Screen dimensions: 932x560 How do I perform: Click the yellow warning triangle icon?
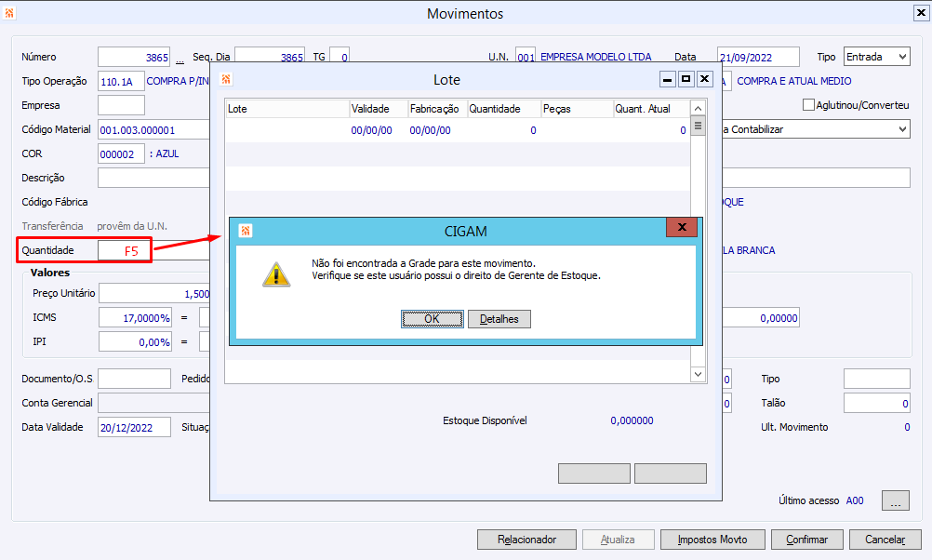point(276,274)
